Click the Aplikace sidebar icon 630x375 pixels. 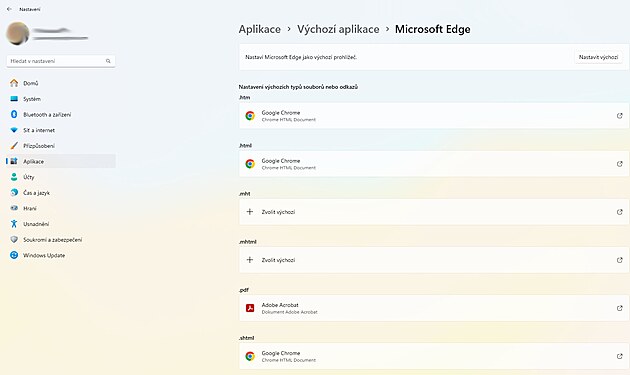14,161
